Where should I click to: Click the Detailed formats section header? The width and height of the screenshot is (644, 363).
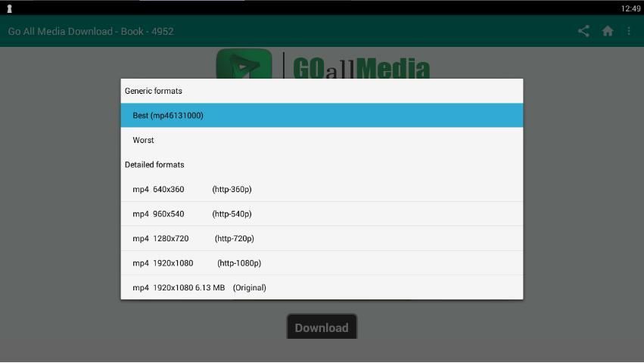pos(154,165)
